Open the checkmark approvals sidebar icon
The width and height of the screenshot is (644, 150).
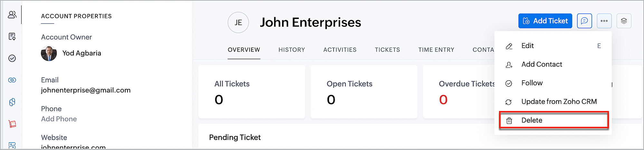12,58
